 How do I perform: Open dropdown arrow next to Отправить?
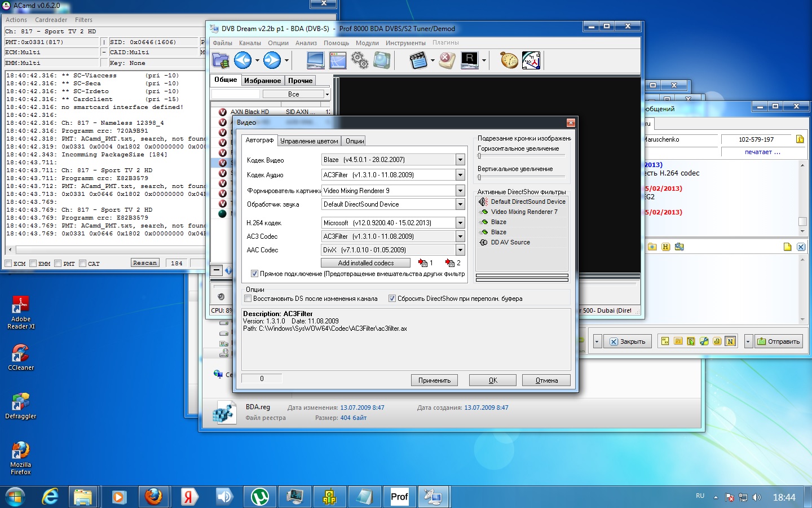(748, 341)
